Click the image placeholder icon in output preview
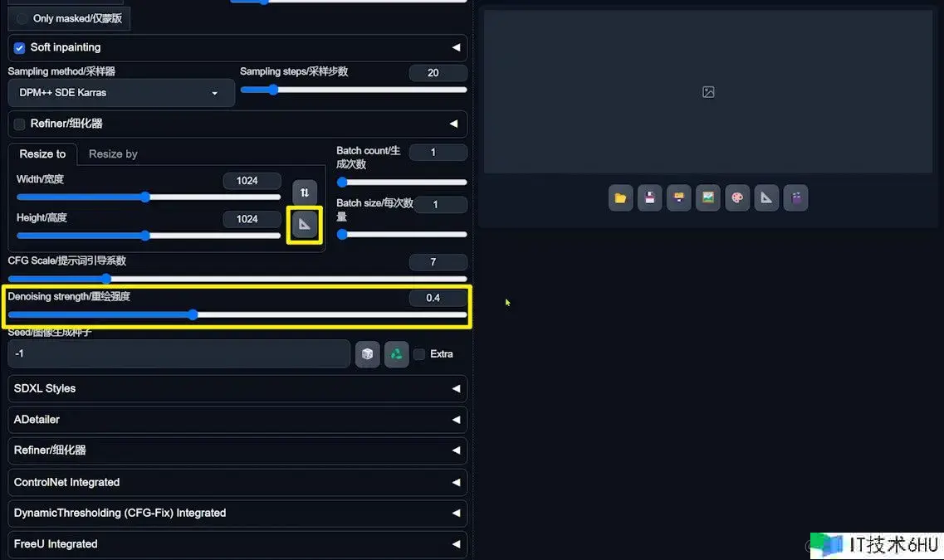The width and height of the screenshot is (944, 560). 708,92
